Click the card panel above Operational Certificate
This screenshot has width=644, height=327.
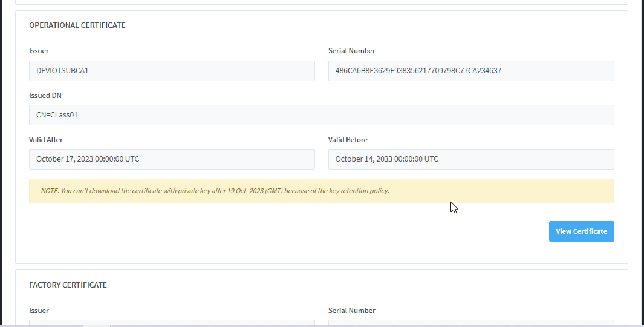coord(321,2)
